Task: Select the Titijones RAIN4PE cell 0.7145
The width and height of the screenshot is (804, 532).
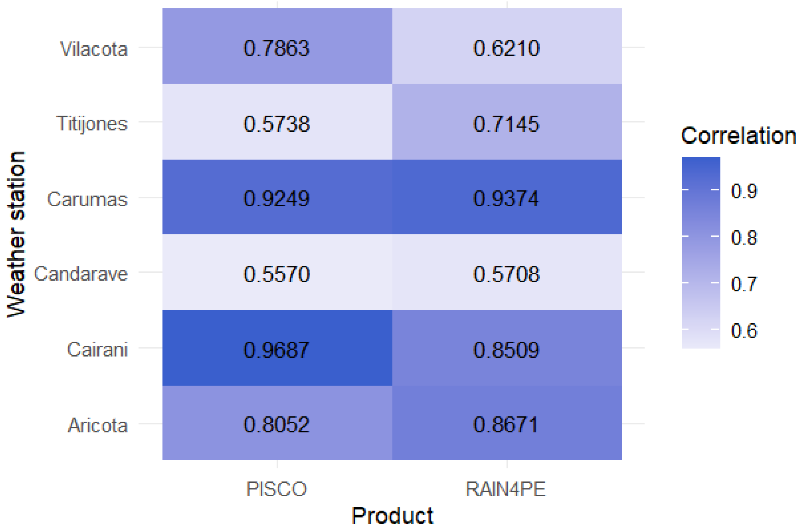Action: point(506,123)
